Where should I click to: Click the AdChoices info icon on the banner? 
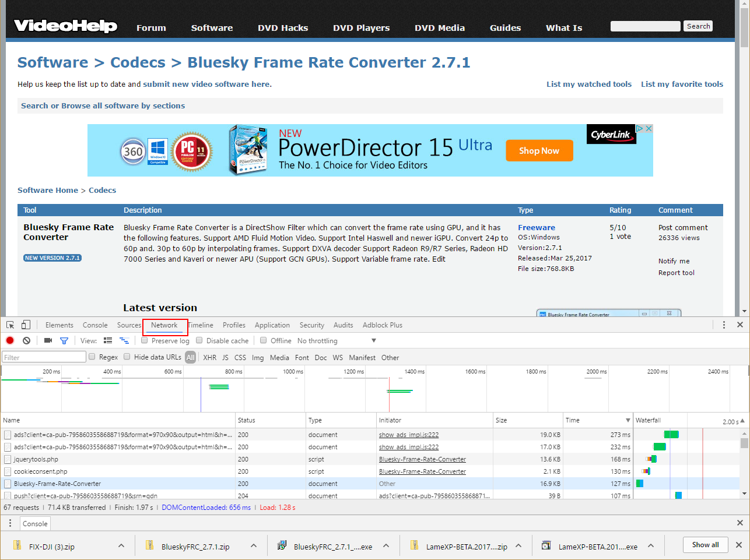[x=640, y=128]
